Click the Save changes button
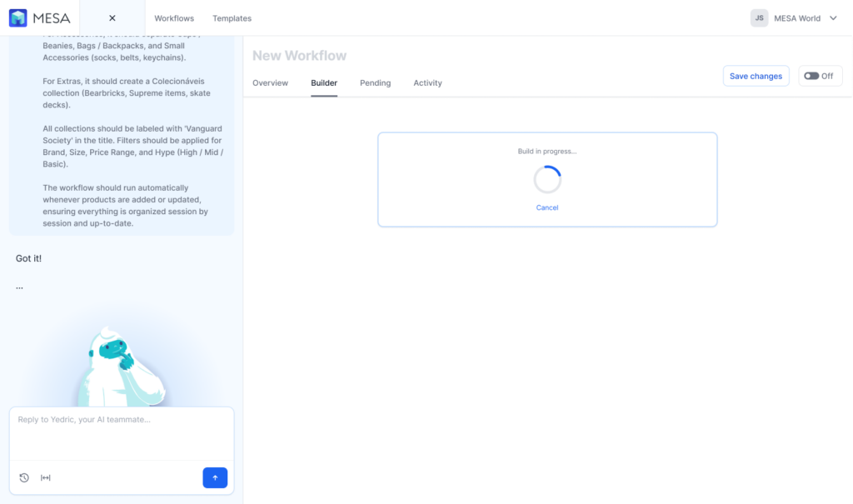The width and height of the screenshot is (853, 504). 756,76
